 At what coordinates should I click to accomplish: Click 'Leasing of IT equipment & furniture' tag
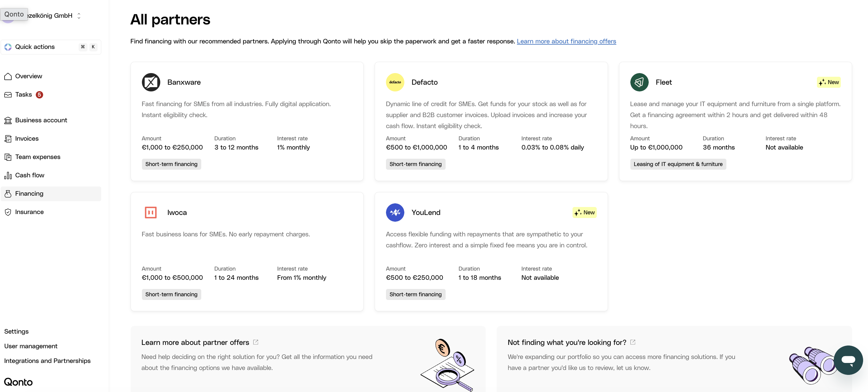tap(678, 164)
